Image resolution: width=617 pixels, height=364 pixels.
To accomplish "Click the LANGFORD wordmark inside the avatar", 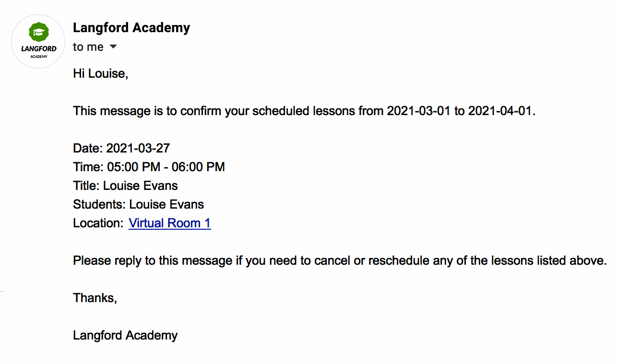I will [x=38, y=48].
